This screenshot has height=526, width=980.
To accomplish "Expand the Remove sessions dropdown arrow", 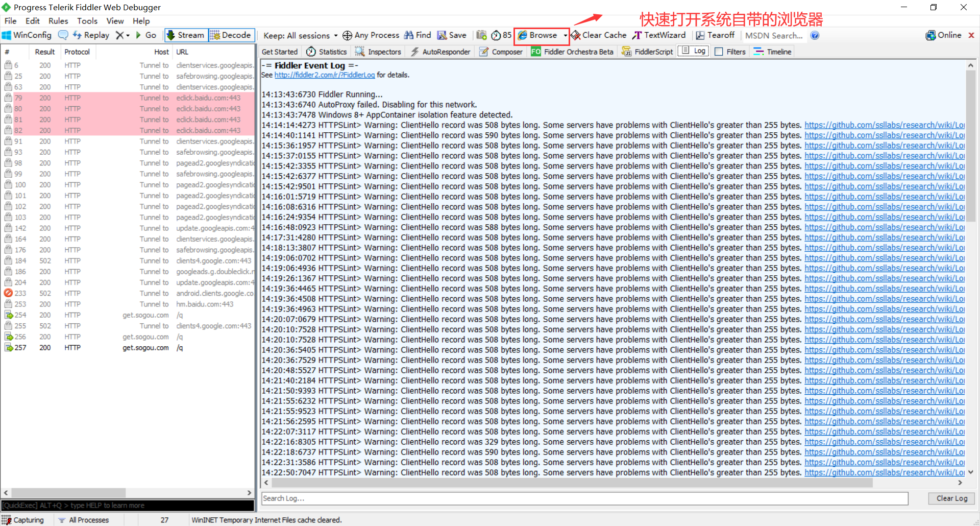I will [x=128, y=35].
